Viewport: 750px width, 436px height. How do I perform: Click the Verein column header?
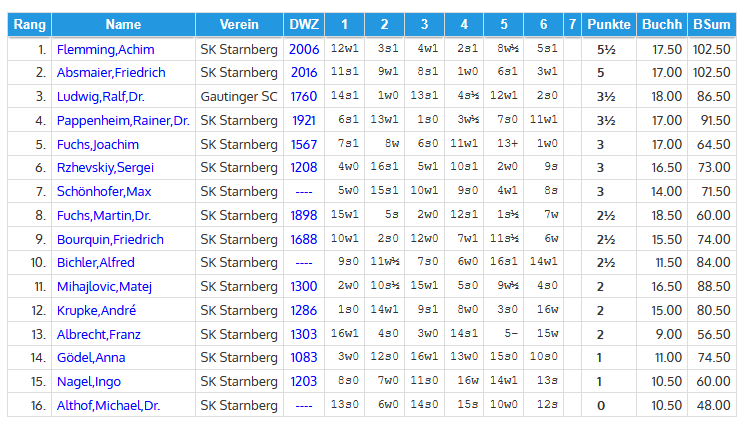[x=238, y=24]
